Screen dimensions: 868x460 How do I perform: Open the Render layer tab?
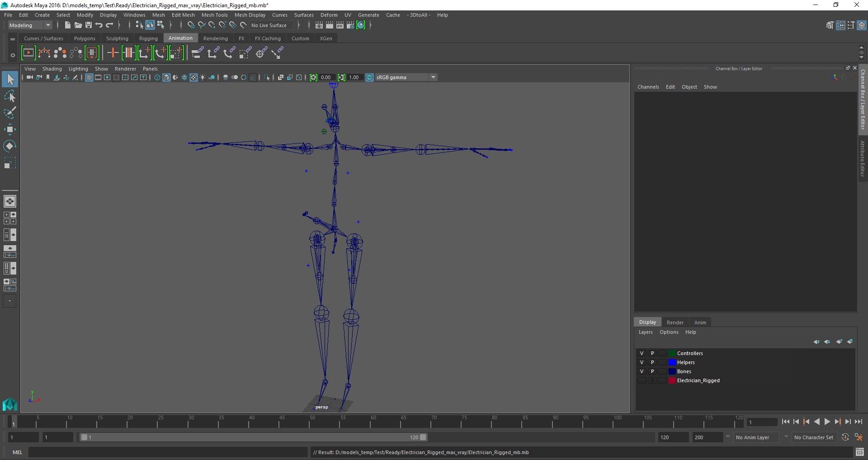pos(675,322)
